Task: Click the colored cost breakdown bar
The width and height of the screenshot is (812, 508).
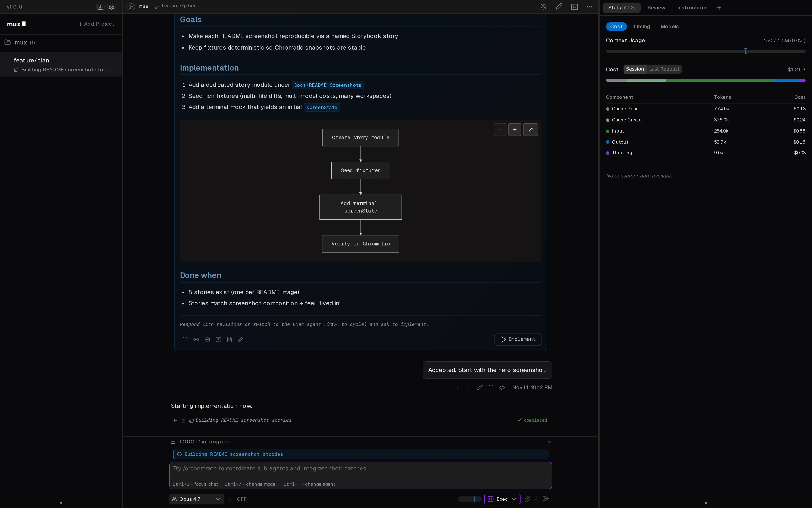Action: pyautogui.click(x=706, y=80)
